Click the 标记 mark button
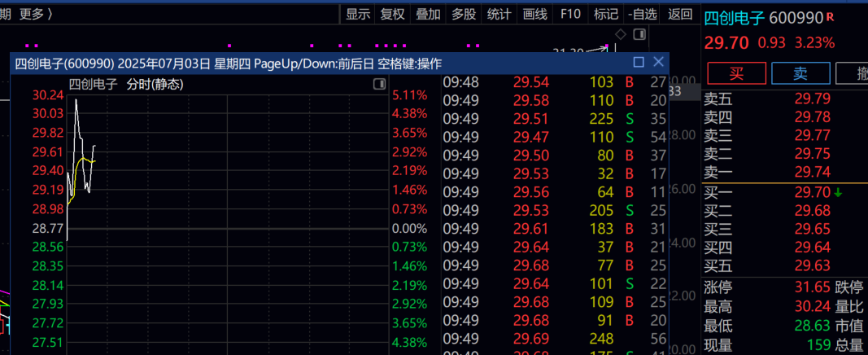The image size is (868, 355). click(605, 15)
